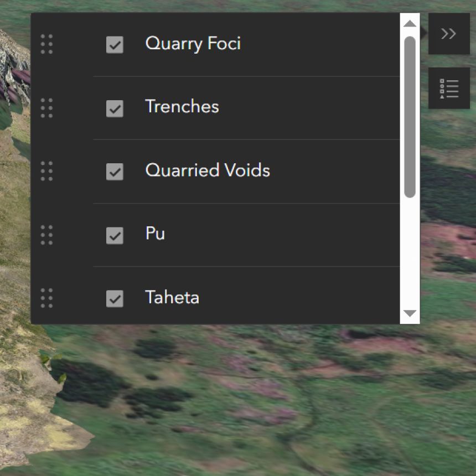476x476 pixels.
Task: Click the Pu layer drag handle
Action: coord(47,235)
